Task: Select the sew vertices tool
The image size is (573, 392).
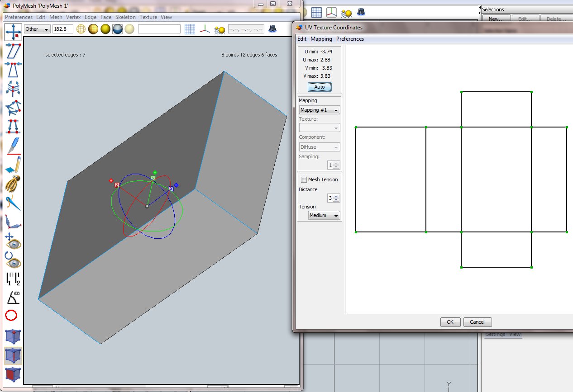Action: [x=13, y=126]
